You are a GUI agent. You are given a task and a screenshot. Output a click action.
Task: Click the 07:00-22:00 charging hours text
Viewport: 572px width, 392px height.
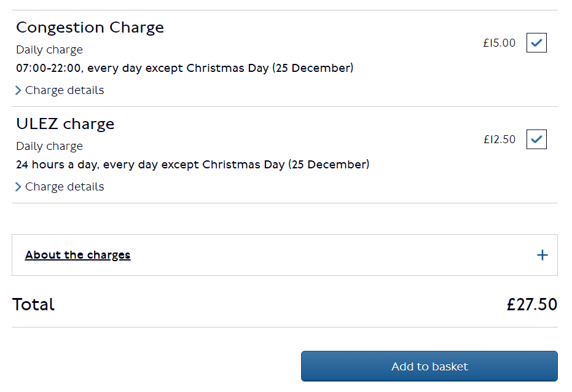click(x=184, y=68)
